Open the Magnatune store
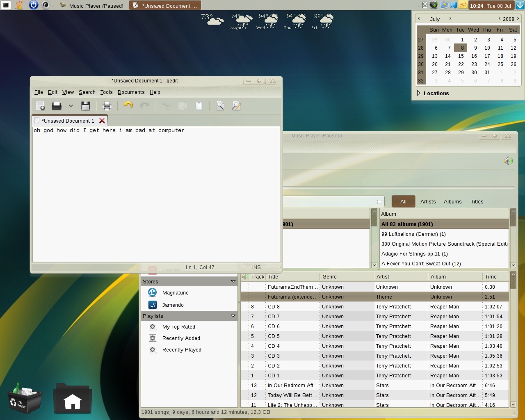The image size is (525, 420). [175, 292]
